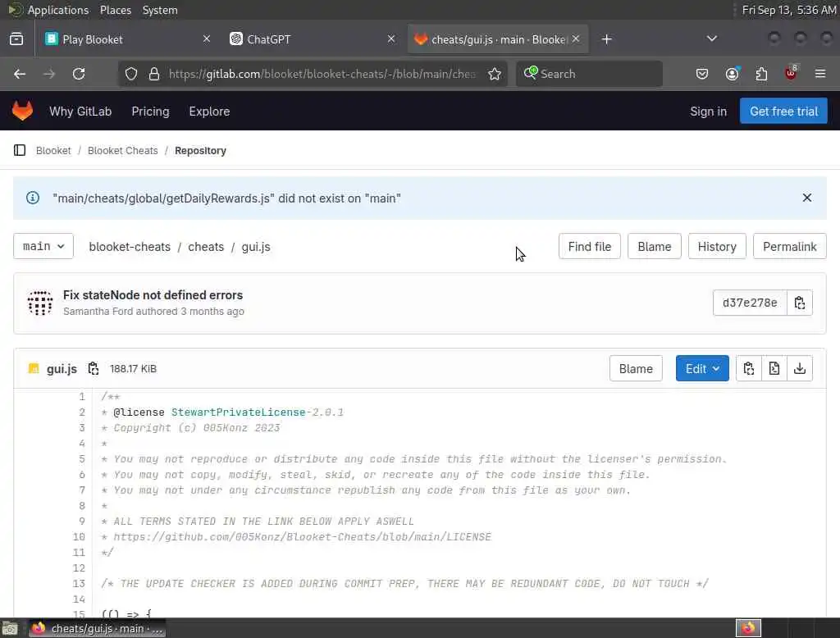The width and height of the screenshot is (840, 638).
Task: Click StewartPrivateLicense text in code
Action: click(239, 412)
